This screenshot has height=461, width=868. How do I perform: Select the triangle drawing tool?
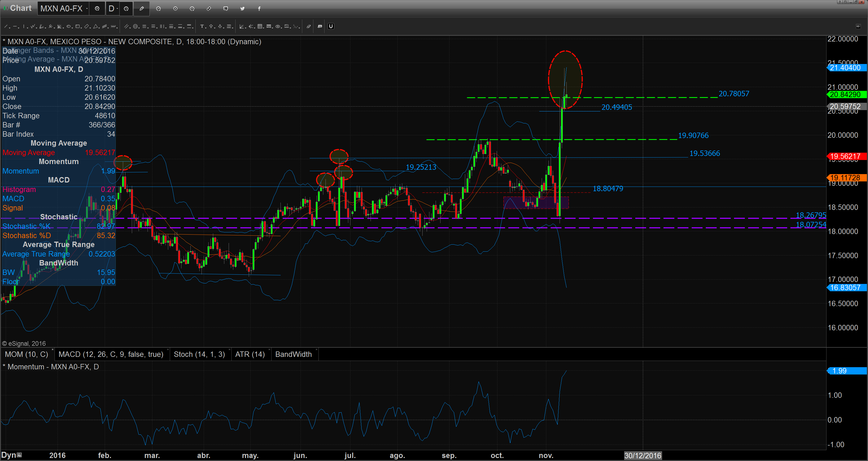95,26
